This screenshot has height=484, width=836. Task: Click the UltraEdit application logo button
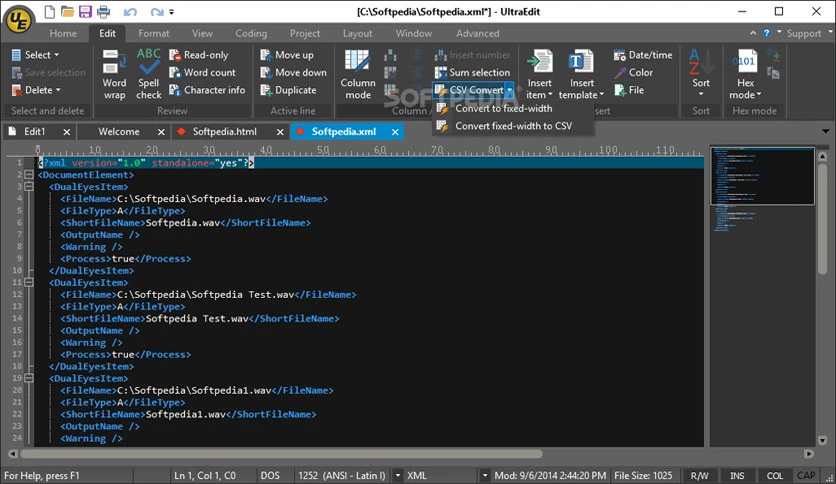click(x=19, y=20)
